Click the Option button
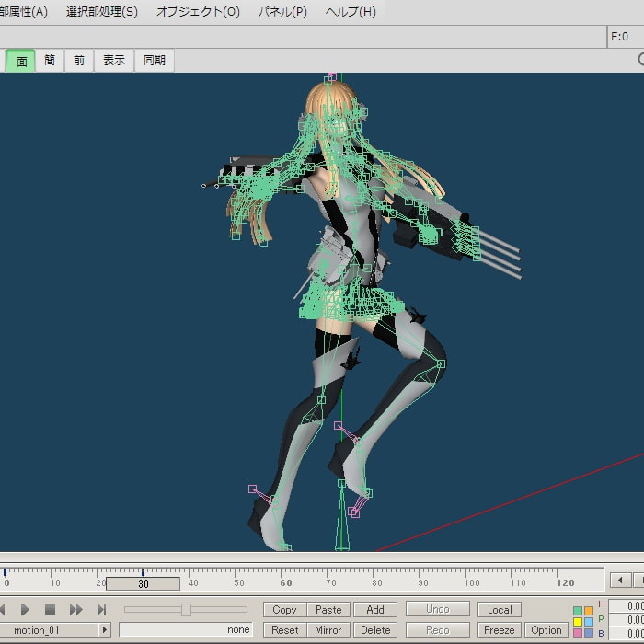Image resolution: width=644 pixels, height=644 pixels. (546, 630)
